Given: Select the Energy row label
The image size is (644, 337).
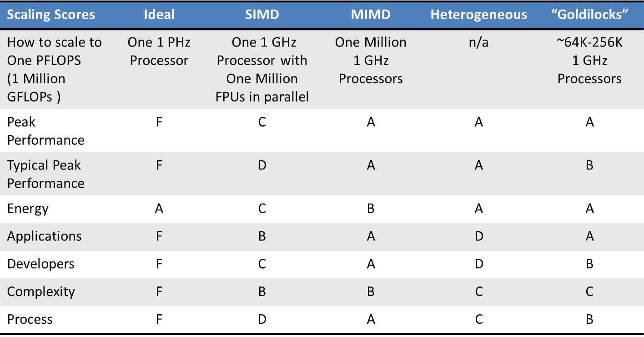Looking at the screenshot, I should pyautogui.click(x=28, y=209).
